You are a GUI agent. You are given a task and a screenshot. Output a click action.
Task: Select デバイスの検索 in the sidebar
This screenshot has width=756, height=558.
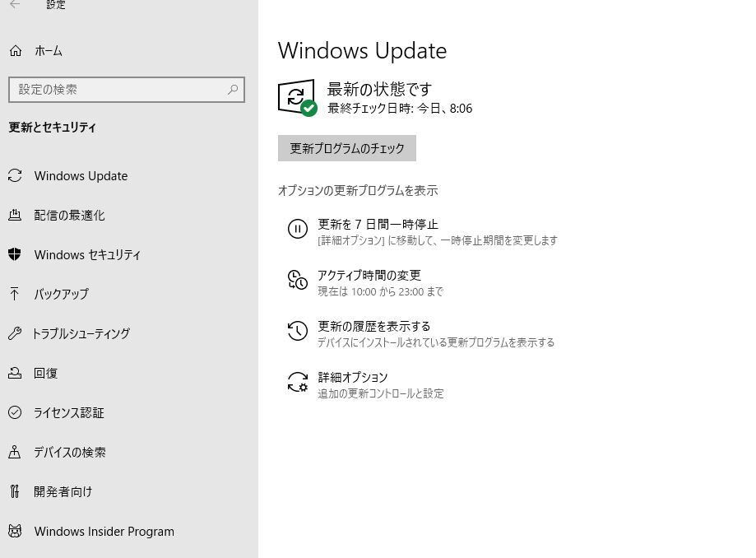coord(70,452)
